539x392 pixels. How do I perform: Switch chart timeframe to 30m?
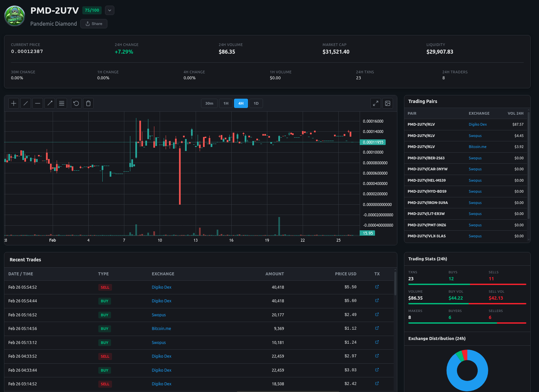[209, 103]
